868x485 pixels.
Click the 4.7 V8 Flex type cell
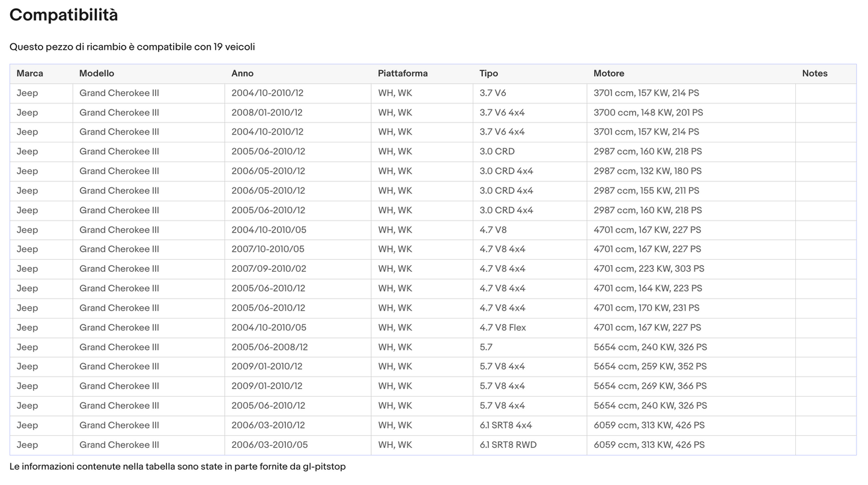502,328
